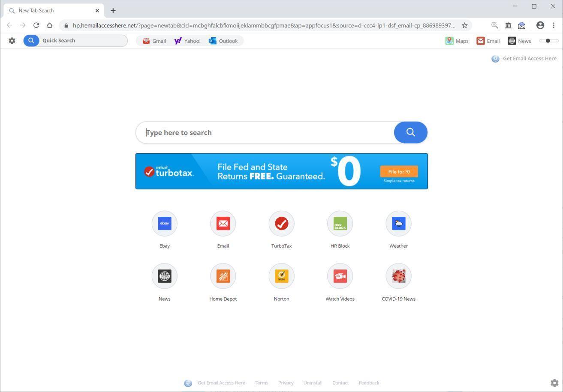
Task: Open the Chrome three-dot menu
Action: point(554,25)
